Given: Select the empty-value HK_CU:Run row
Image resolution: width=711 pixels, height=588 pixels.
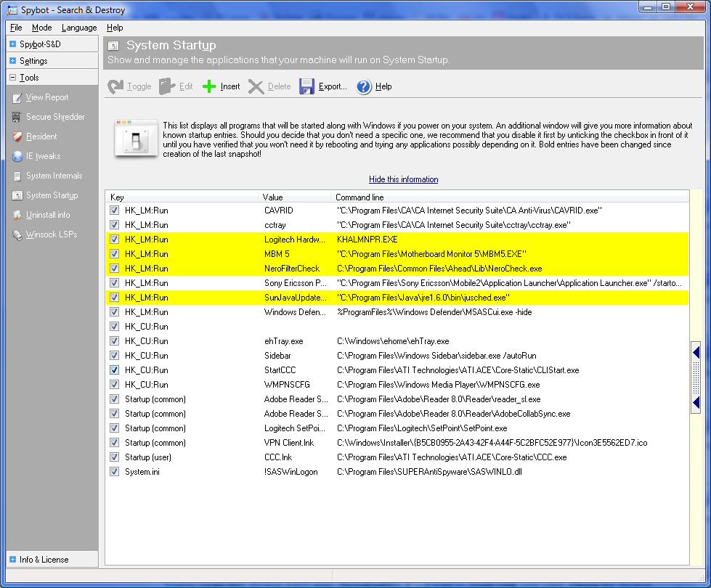Looking at the screenshot, I should (398, 327).
